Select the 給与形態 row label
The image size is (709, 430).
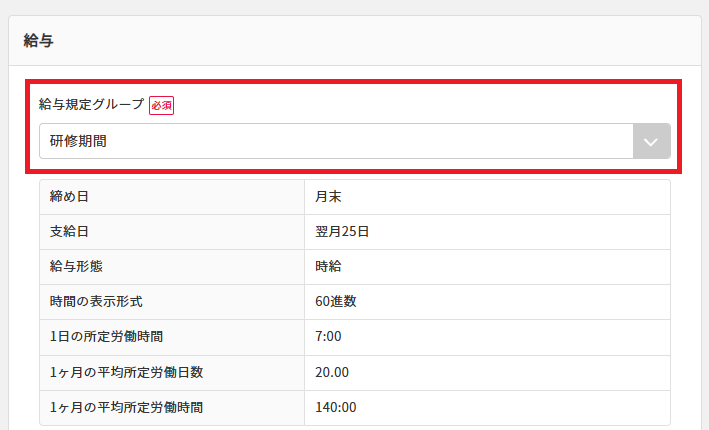click(x=76, y=267)
